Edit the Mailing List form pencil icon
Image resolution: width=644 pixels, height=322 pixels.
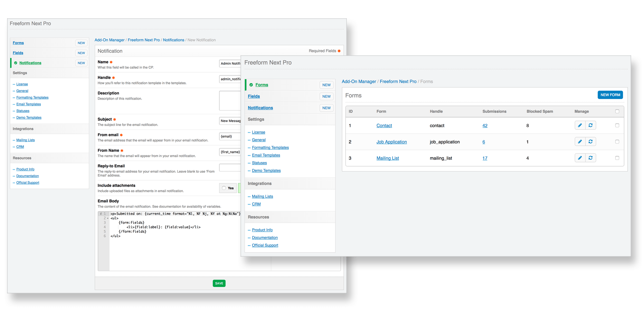point(580,158)
